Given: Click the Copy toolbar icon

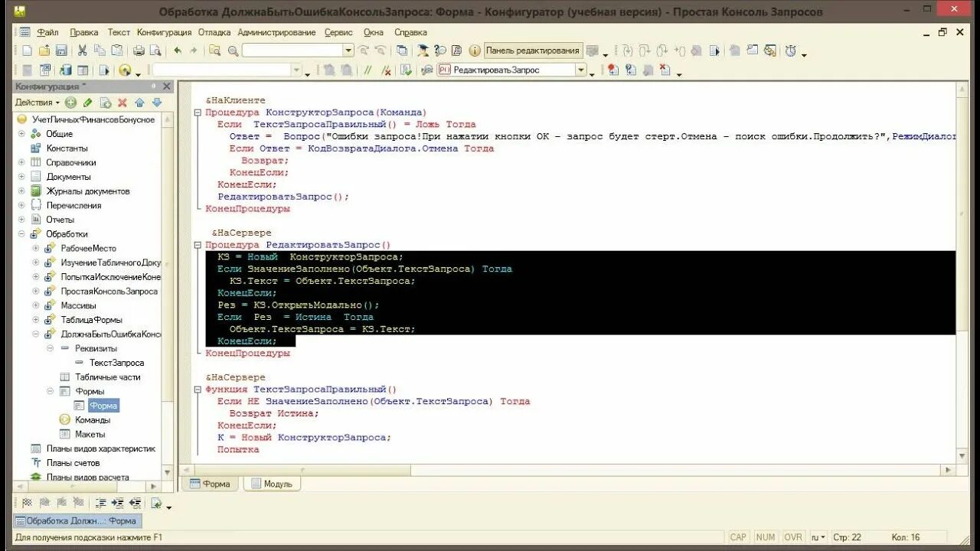Looking at the screenshot, I should [x=100, y=51].
